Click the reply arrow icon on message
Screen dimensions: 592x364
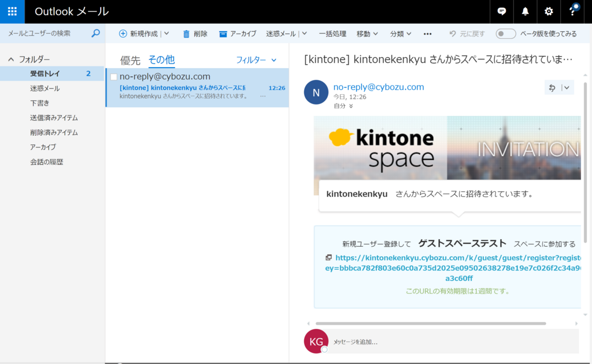coord(552,87)
